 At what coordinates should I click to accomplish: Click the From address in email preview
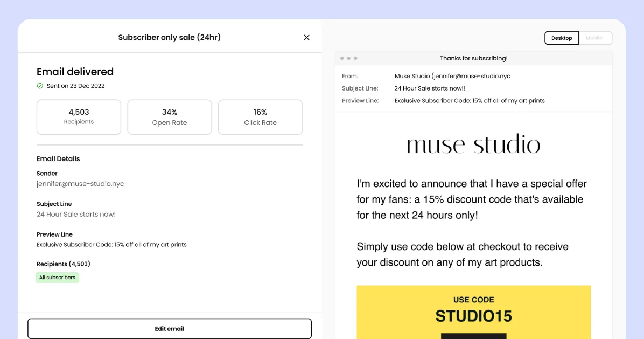tap(452, 76)
